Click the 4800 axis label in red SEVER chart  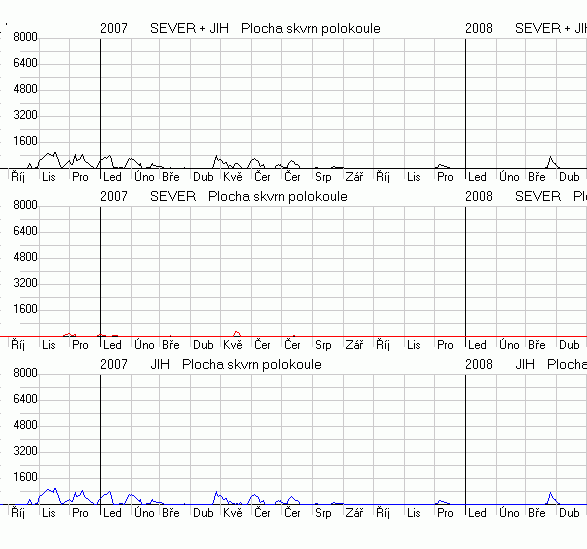(x=25, y=257)
